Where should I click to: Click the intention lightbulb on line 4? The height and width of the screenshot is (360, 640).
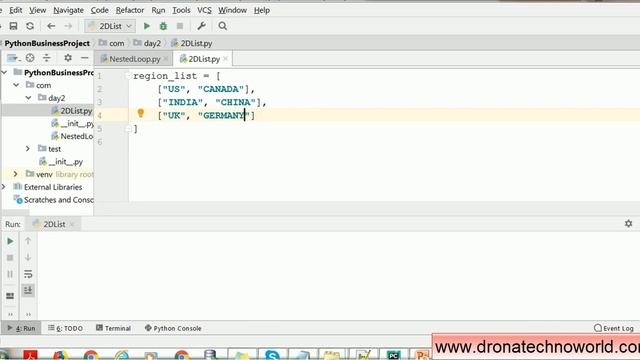click(x=141, y=113)
